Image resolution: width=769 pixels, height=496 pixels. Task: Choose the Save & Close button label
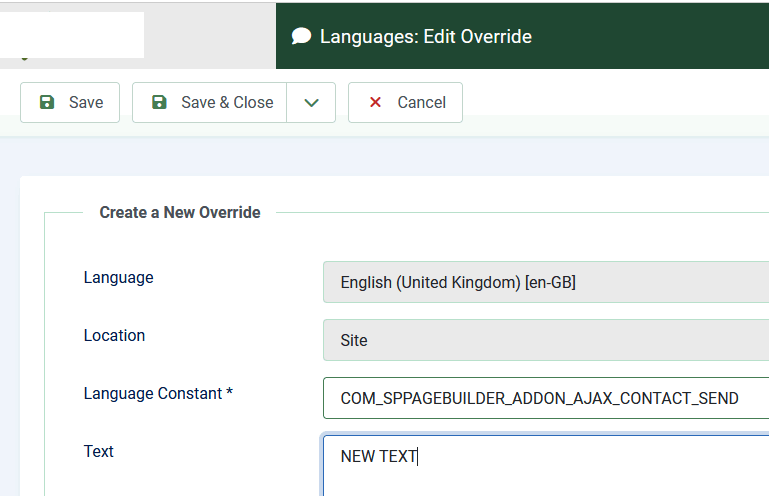tap(227, 102)
